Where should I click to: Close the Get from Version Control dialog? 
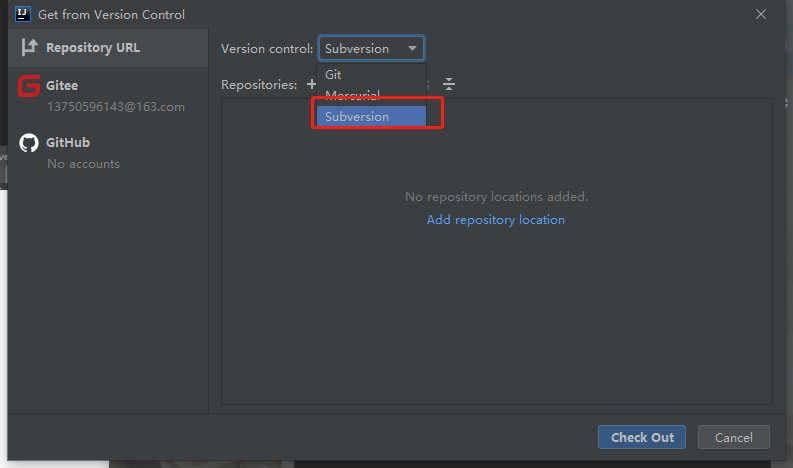tap(761, 14)
